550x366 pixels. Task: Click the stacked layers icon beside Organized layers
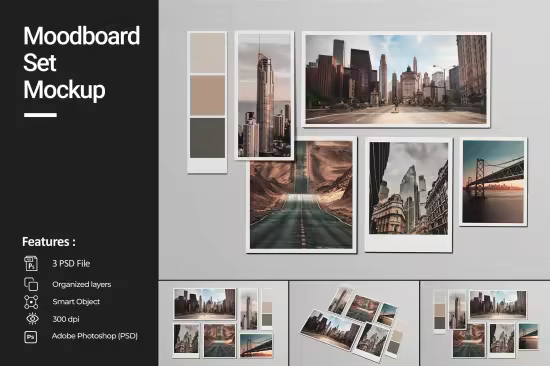(x=31, y=284)
